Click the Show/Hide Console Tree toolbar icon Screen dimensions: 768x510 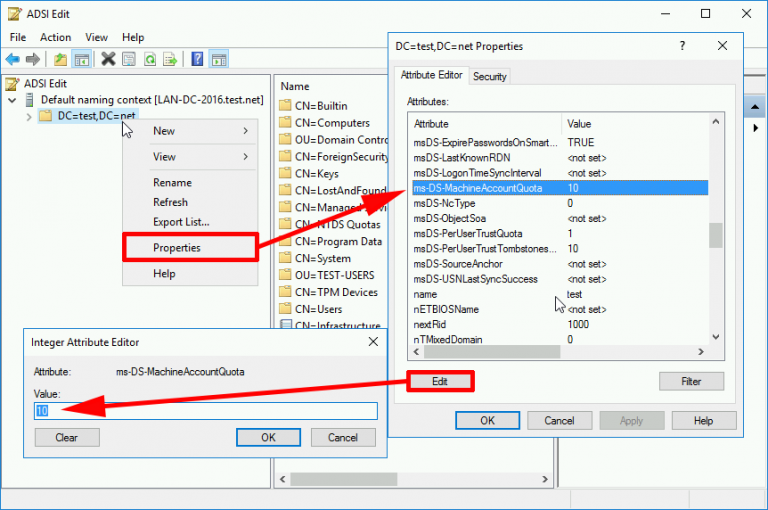tap(82, 59)
